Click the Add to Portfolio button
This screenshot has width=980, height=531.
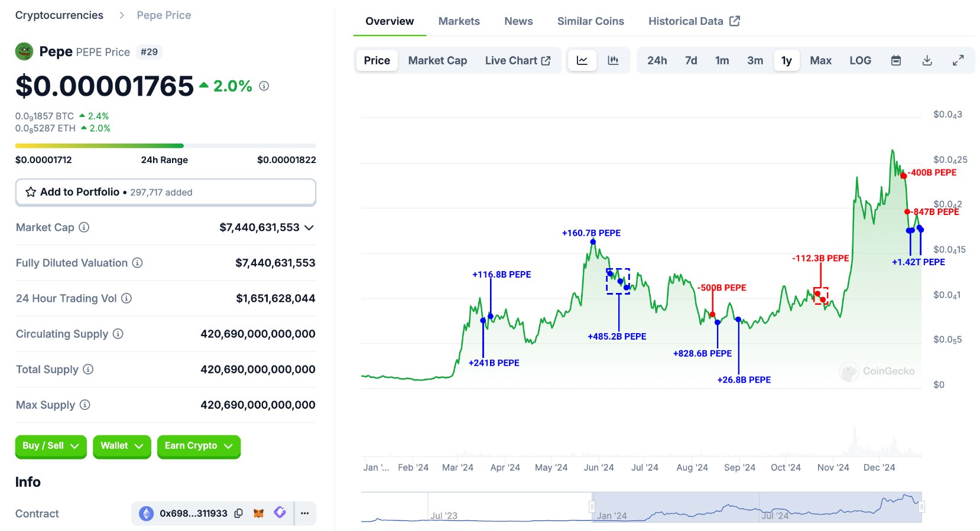pyautogui.click(x=166, y=193)
